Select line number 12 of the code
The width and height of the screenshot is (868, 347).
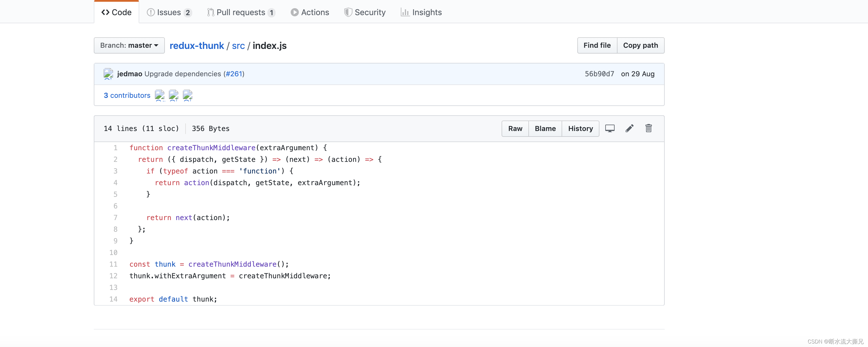(x=114, y=276)
